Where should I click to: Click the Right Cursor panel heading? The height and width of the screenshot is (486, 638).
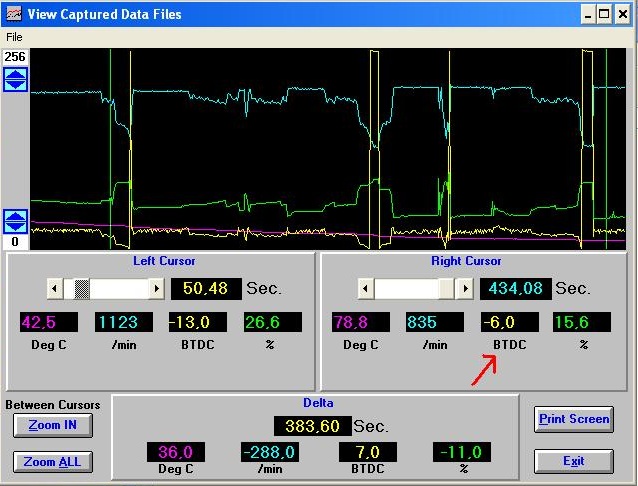(x=466, y=261)
